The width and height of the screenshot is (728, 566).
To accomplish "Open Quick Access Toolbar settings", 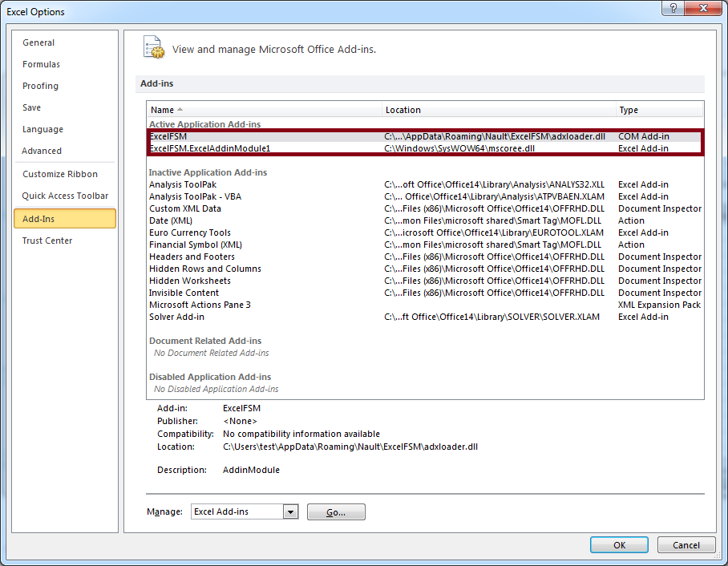I will tap(65, 196).
